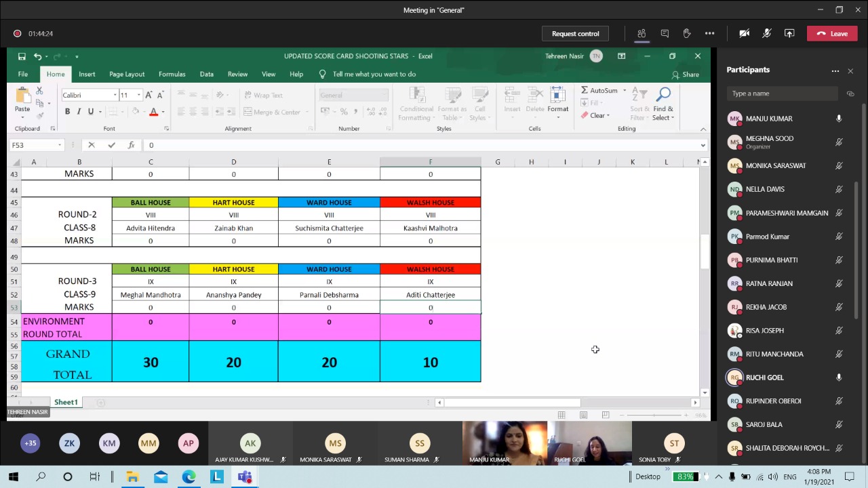Click the Formulas tab in shared Excel
The height and width of the screenshot is (488, 868).
pos(172,74)
